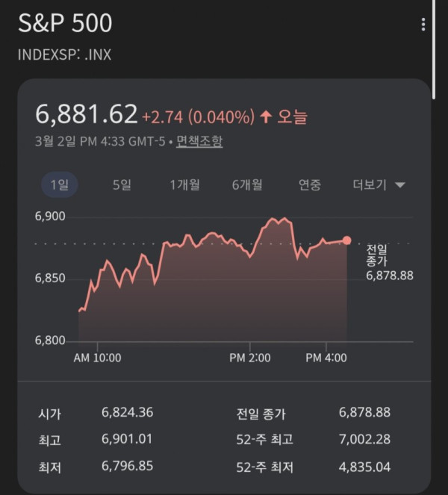Expand the 더보기 dropdown
Screen dimensions: 448x495
pos(379,185)
